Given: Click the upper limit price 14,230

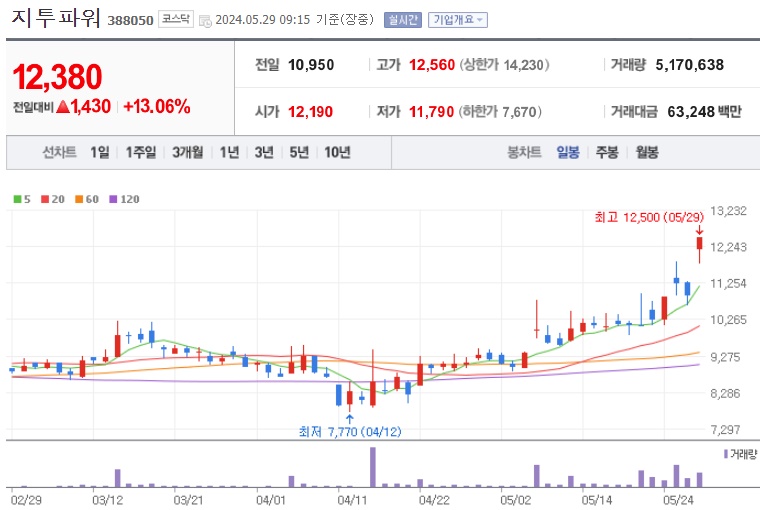Looking at the screenshot, I should point(524,64).
